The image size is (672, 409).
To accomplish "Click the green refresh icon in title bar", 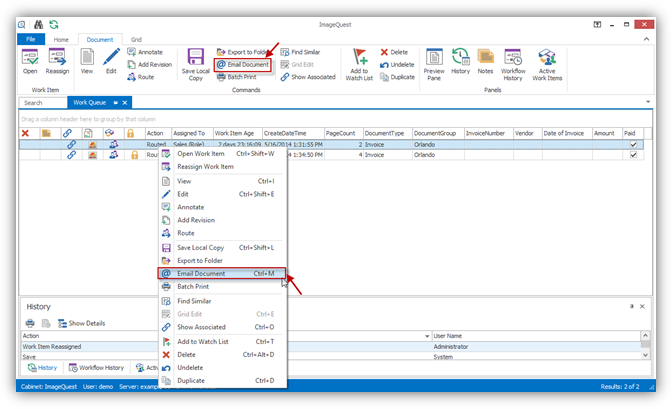I will [54, 24].
